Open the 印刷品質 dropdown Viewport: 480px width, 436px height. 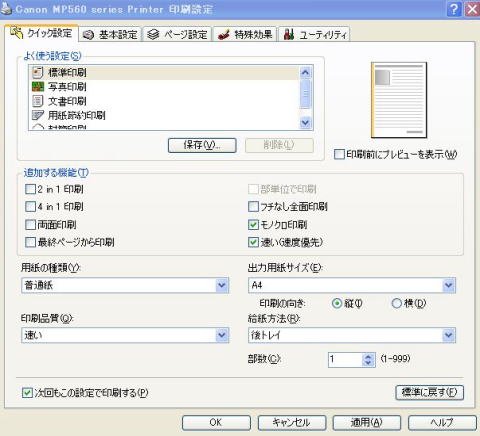click(x=125, y=335)
